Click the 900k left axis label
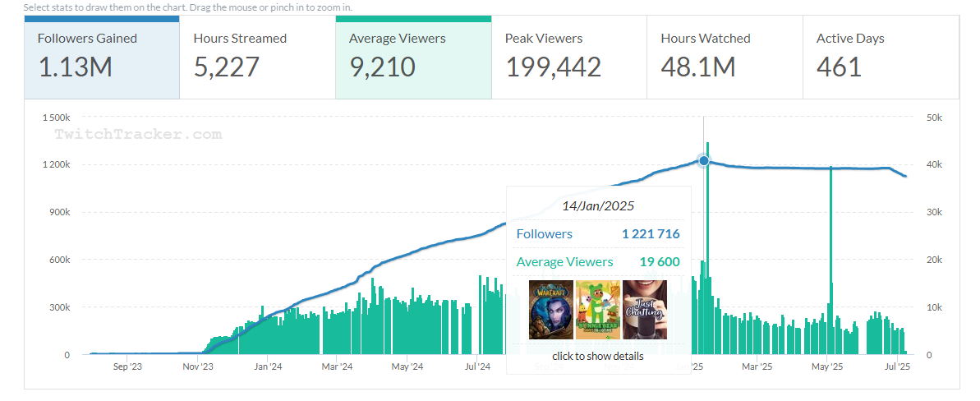This screenshot has width=980, height=401. pos(60,212)
